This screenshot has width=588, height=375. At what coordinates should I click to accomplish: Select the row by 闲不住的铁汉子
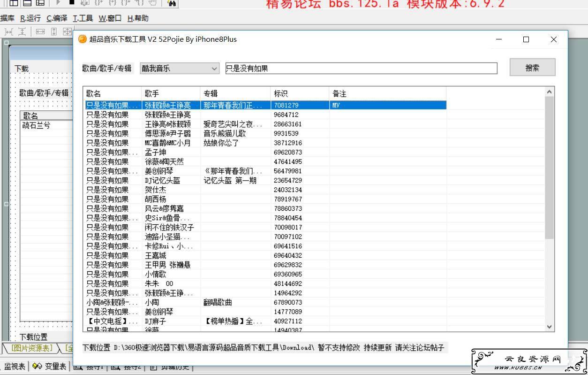[265, 227]
